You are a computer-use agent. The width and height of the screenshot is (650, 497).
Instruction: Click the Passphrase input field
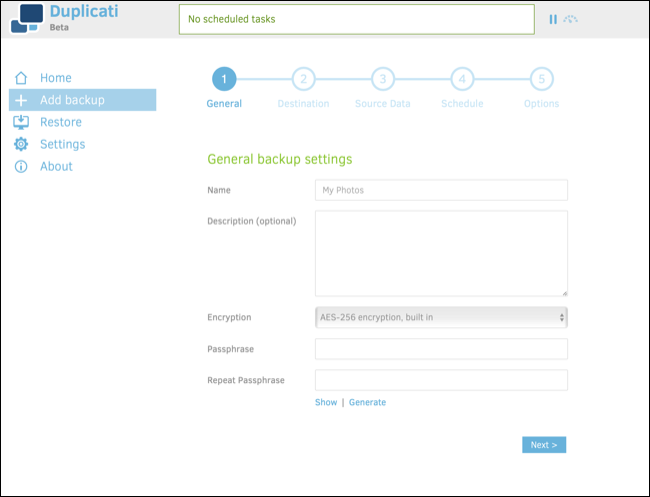click(x=441, y=349)
